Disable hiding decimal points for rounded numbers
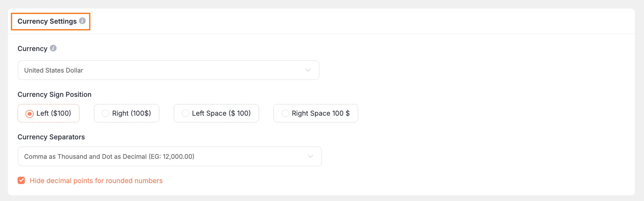 (x=21, y=181)
